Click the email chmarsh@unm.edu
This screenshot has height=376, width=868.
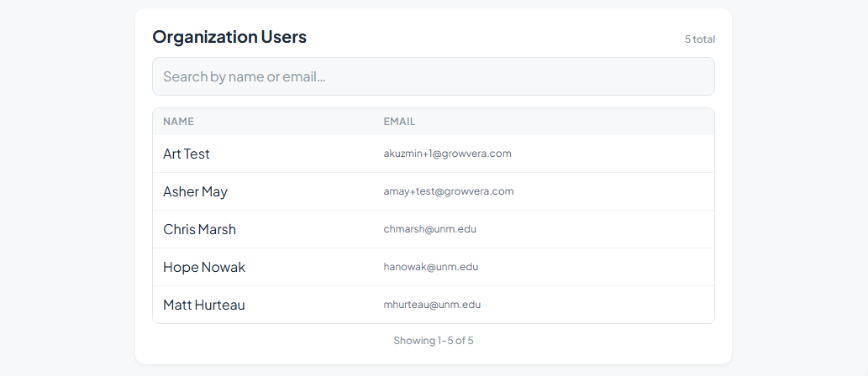point(429,229)
